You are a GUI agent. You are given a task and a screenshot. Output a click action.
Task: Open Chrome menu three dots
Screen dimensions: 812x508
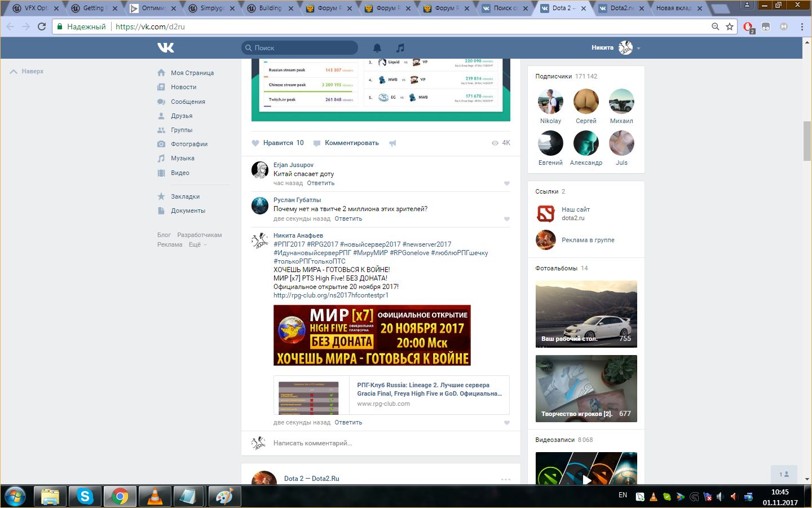802,27
